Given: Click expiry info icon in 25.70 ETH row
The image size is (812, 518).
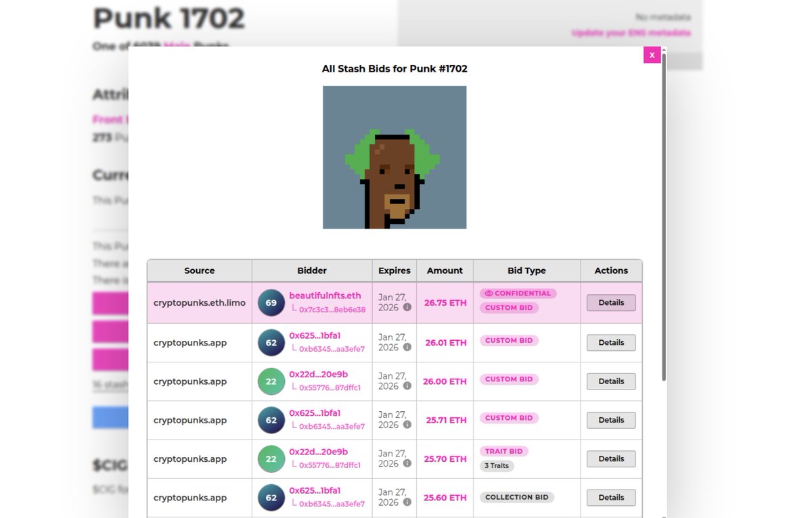Looking at the screenshot, I should [x=407, y=463].
